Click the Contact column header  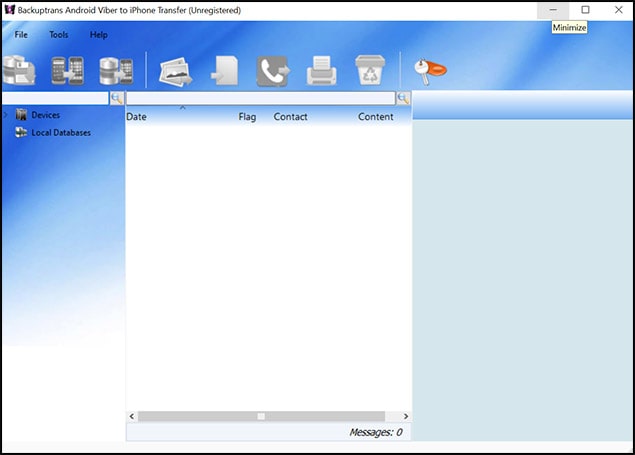point(290,117)
